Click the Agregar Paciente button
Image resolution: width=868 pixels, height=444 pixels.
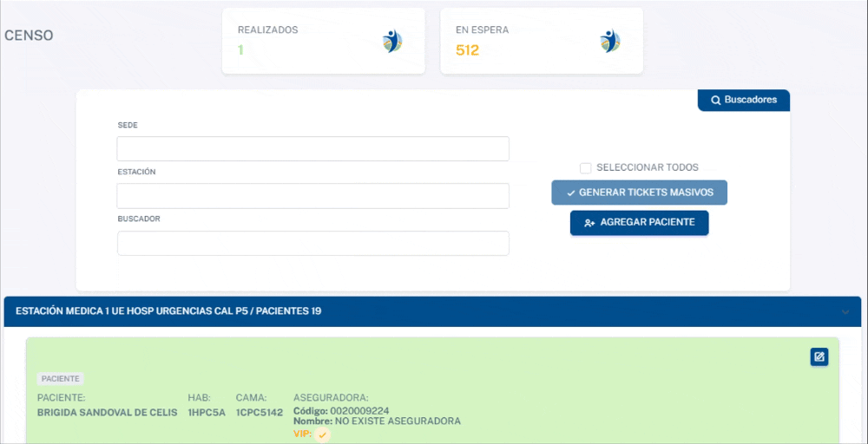click(640, 222)
